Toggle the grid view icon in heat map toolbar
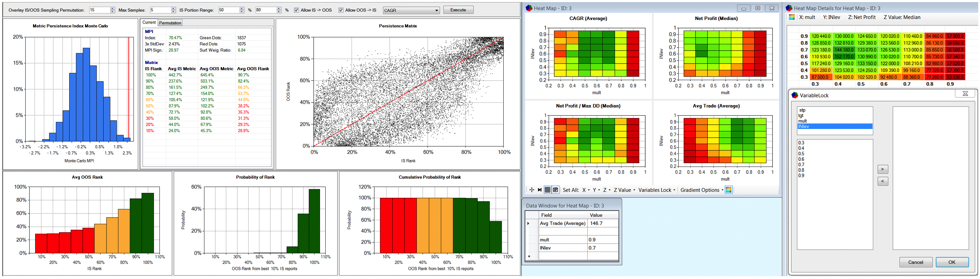This screenshot has width=980, height=279. (548, 190)
